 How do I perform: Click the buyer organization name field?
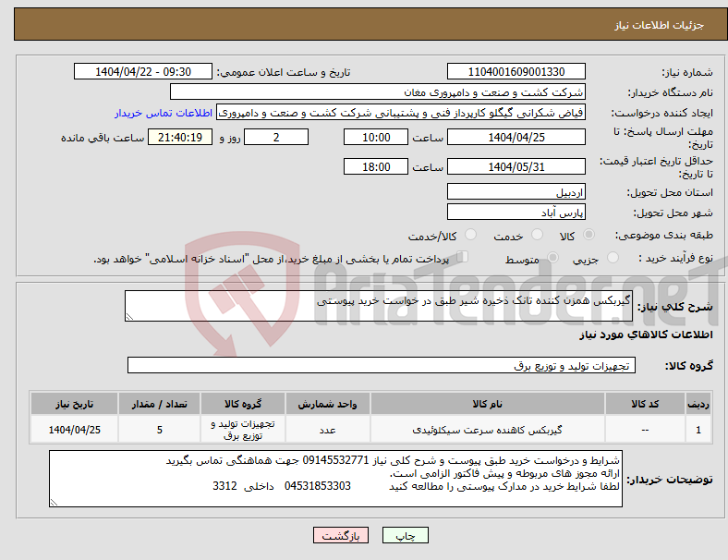pos(378,91)
